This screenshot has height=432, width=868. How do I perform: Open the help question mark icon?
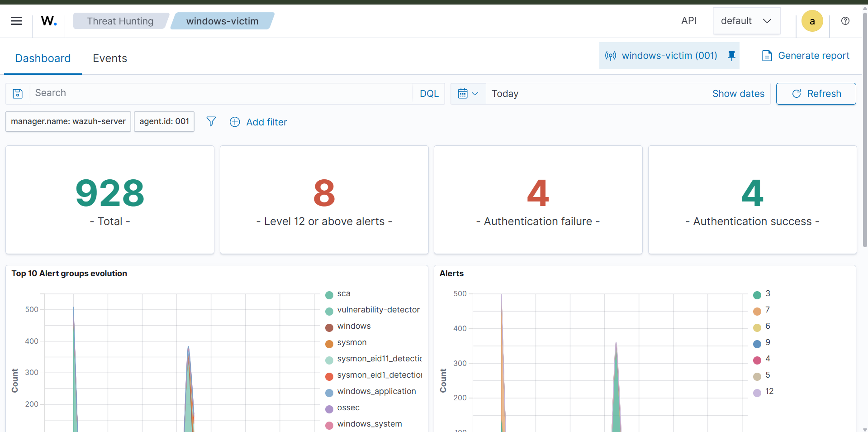click(x=845, y=21)
